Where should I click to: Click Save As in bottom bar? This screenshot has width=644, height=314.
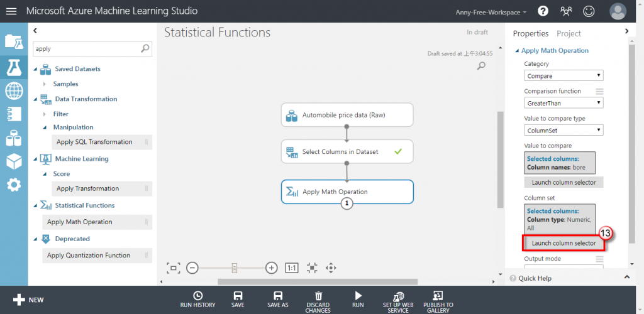277,300
